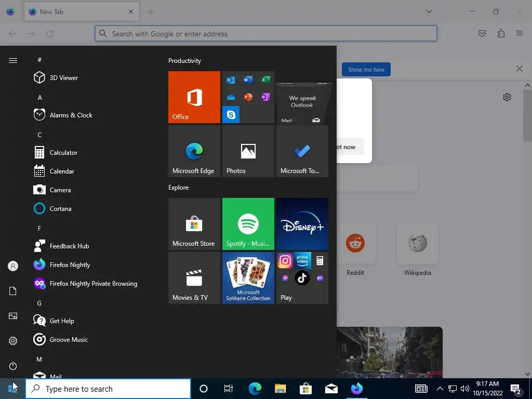The image size is (532, 399).
Task: Open Task View on the taskbar
Action: coord(229,389)
